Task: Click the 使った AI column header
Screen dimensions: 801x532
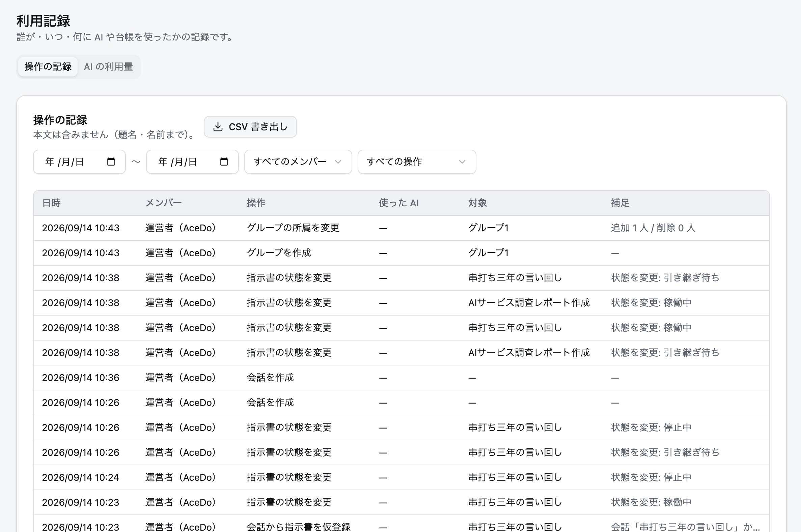Action: 399,203
